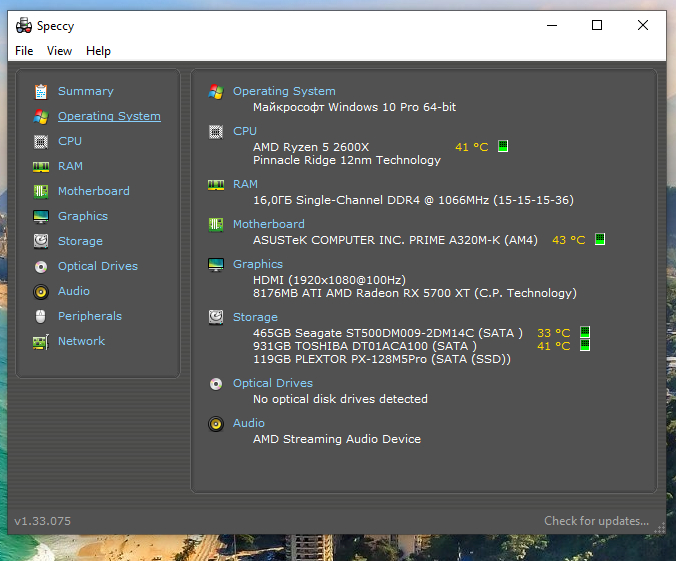
Task: Select Summary in the sidebar
Action: click(x=85, y=91)
